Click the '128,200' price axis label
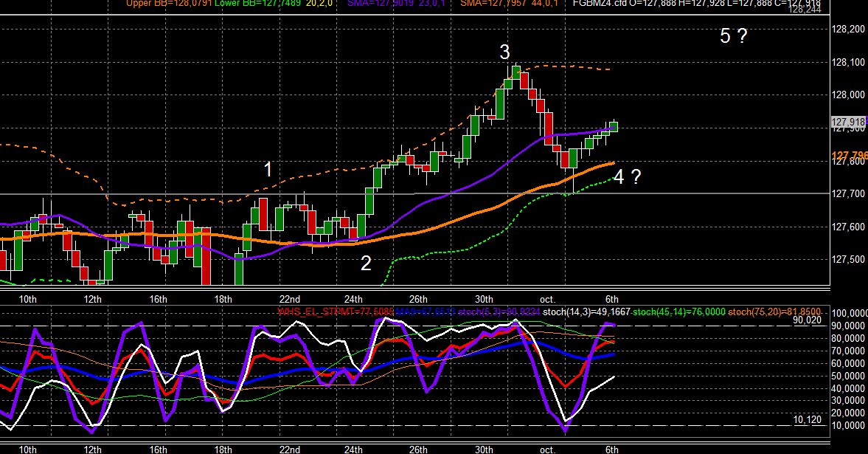 point(848,30)
